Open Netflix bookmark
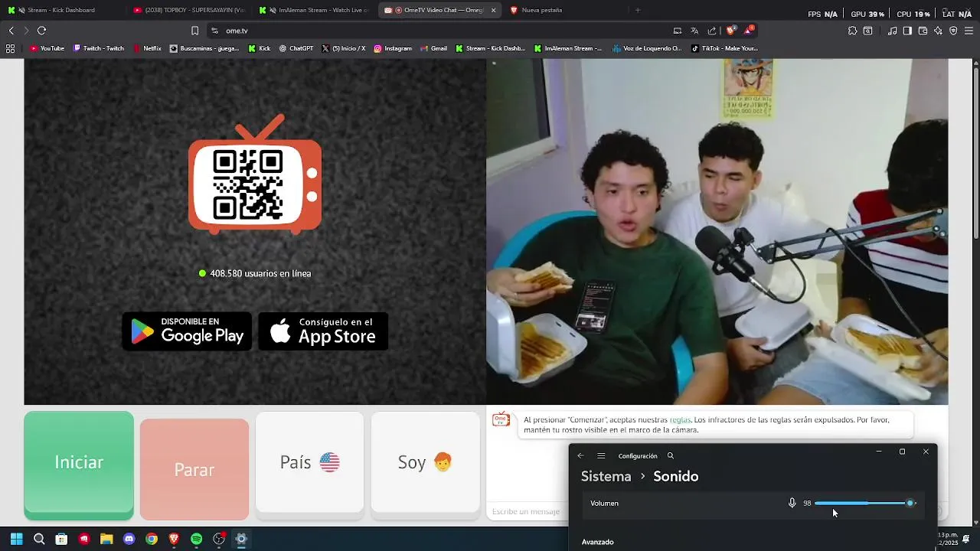980x551 pixels. click(x=147, y=48)
